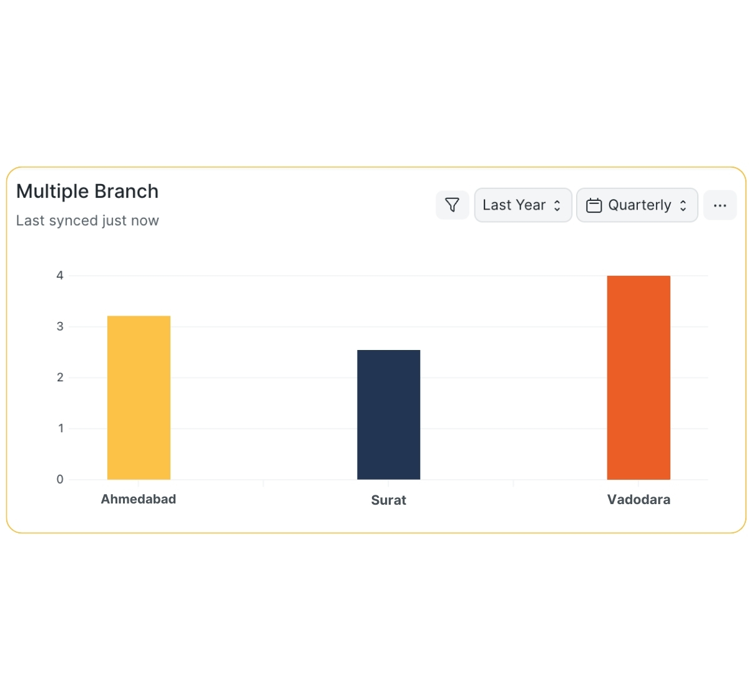Click the chevron arrows next to Quarterly

click(683, 205)
